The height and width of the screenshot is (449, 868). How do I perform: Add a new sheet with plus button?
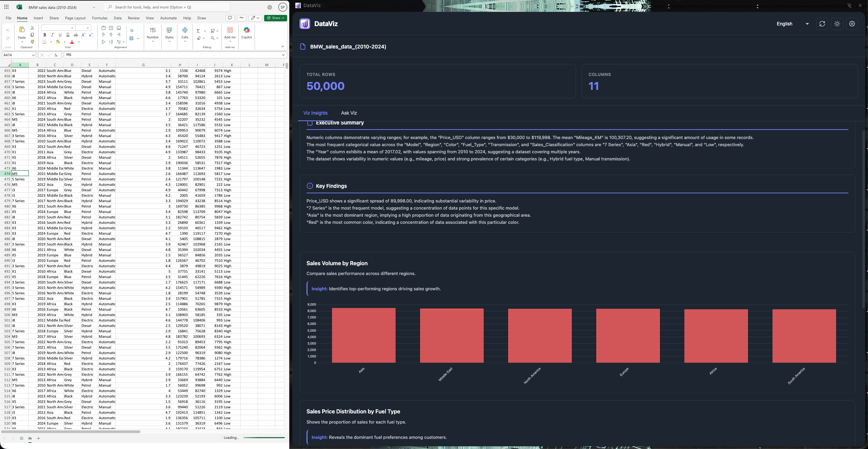pyautogui.click(x=38, y=438)
